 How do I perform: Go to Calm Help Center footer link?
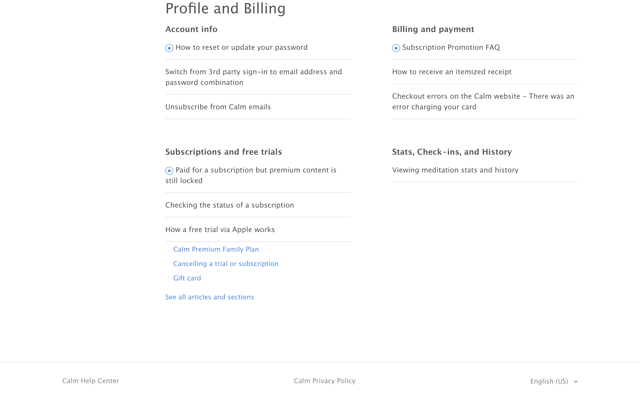pyautogui.click(x=91, y=381)
